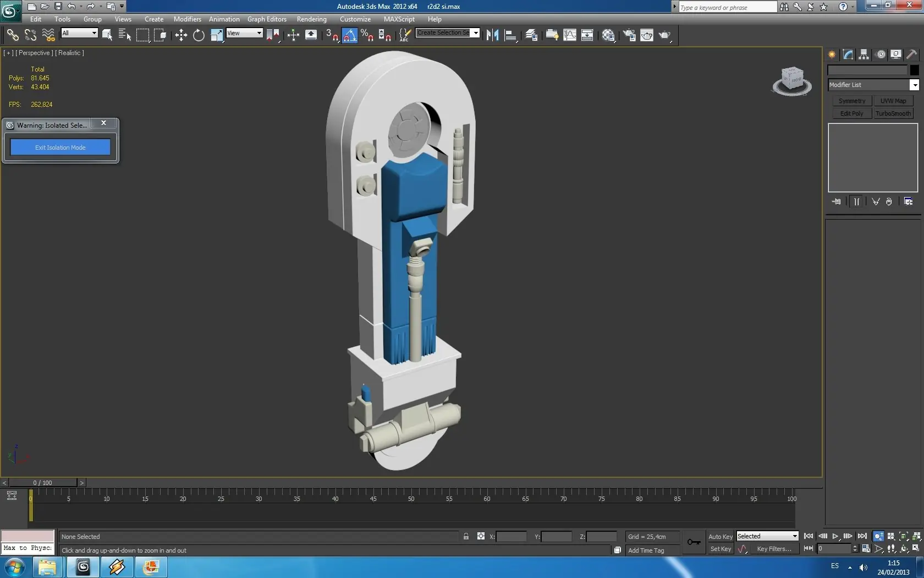
Task: Activate the Select and Move tool
Action: coord(181,35)
